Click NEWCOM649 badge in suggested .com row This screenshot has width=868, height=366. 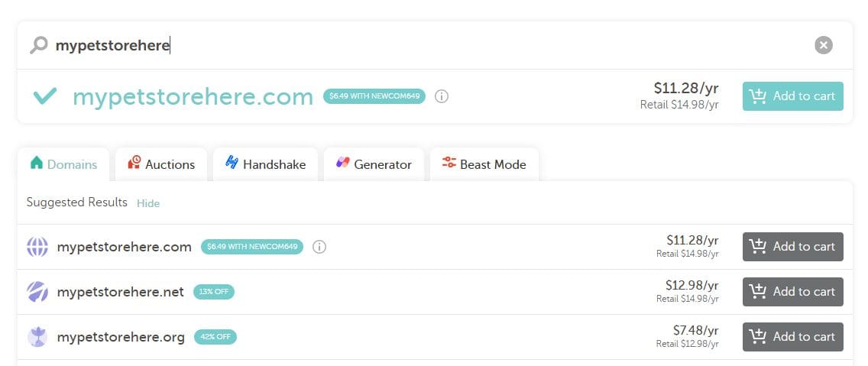click(x=252, y=247)
